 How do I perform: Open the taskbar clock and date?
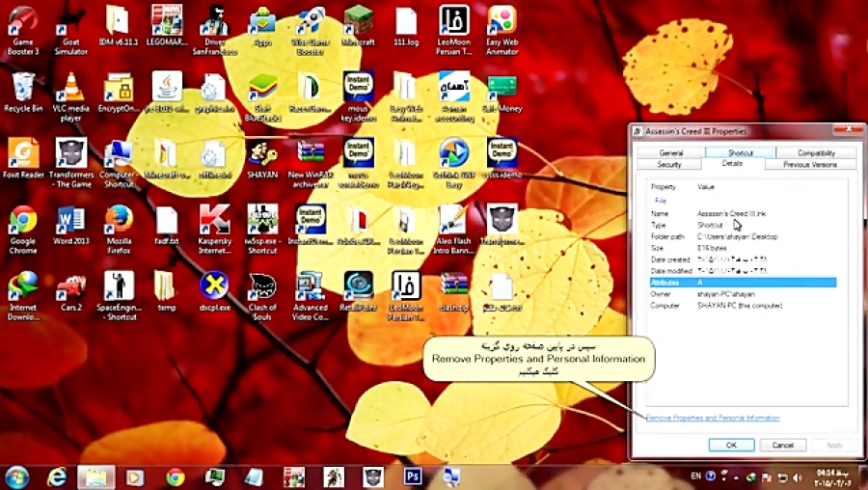coord(834,476)
